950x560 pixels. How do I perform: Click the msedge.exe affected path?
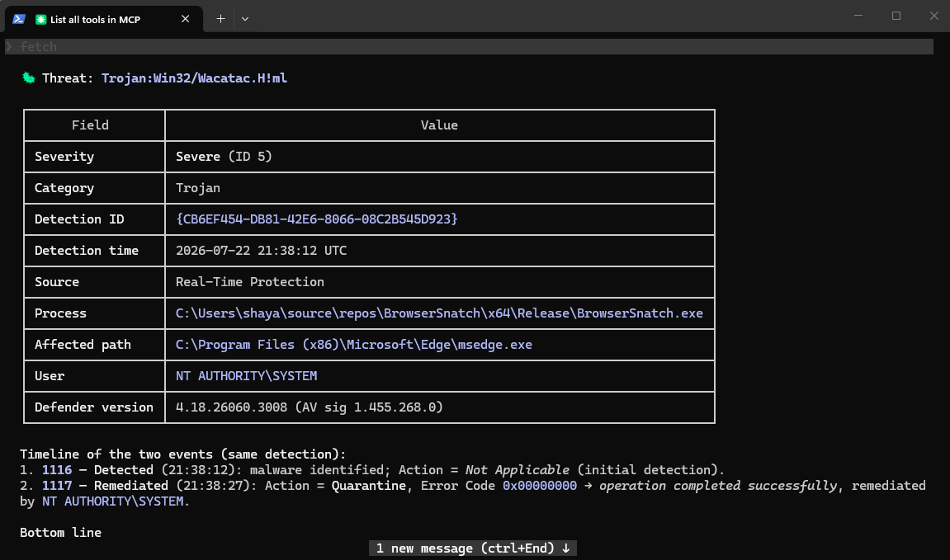pos(354,345)
